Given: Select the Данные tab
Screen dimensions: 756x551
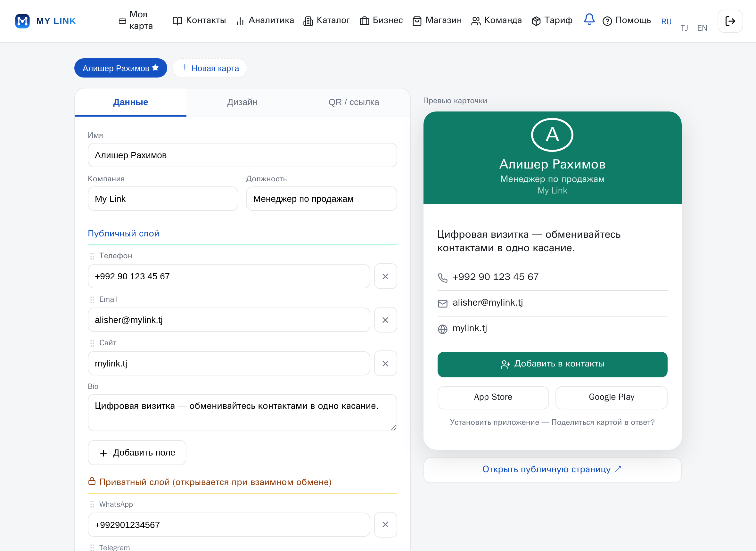Looking at the screenshot, I should (130, 102).
